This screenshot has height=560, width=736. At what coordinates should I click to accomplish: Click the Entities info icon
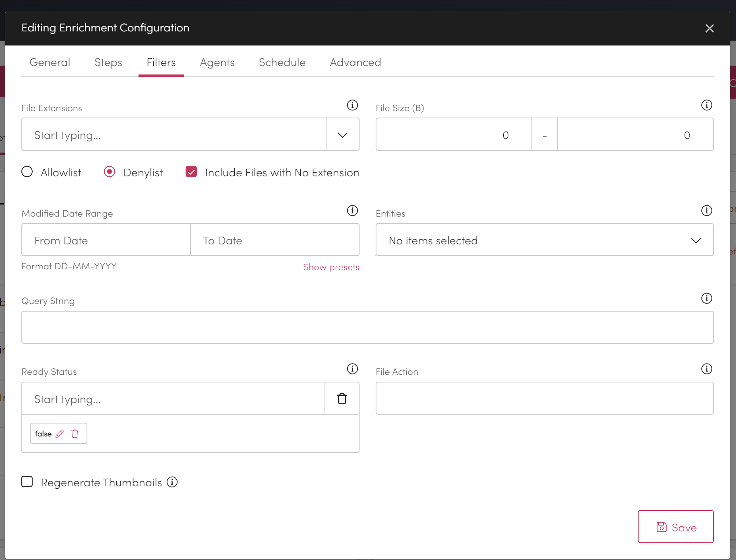(x=707, y=210)
